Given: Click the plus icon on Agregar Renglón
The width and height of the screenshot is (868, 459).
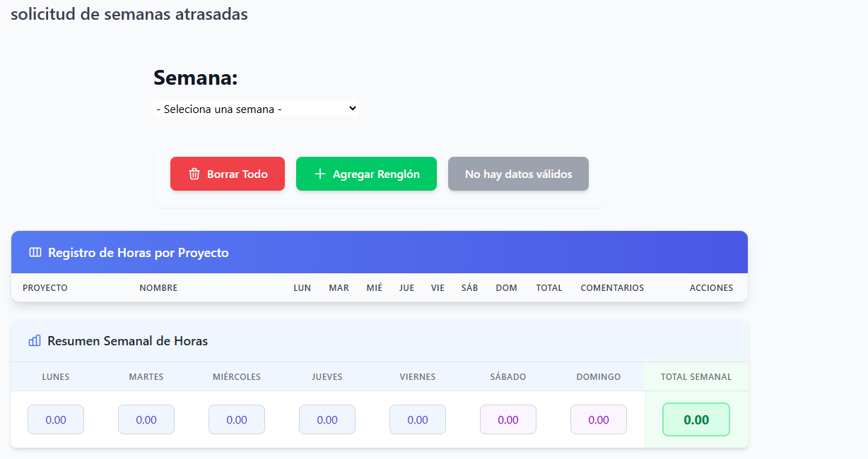Looking at the screenshot, I should [x=319, y=174].
